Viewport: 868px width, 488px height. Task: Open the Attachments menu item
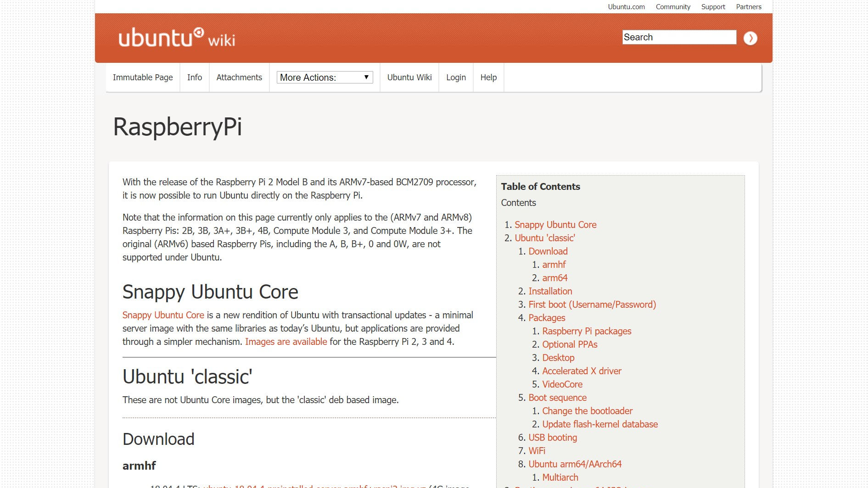pyautogui.click(x=239, y=78)
